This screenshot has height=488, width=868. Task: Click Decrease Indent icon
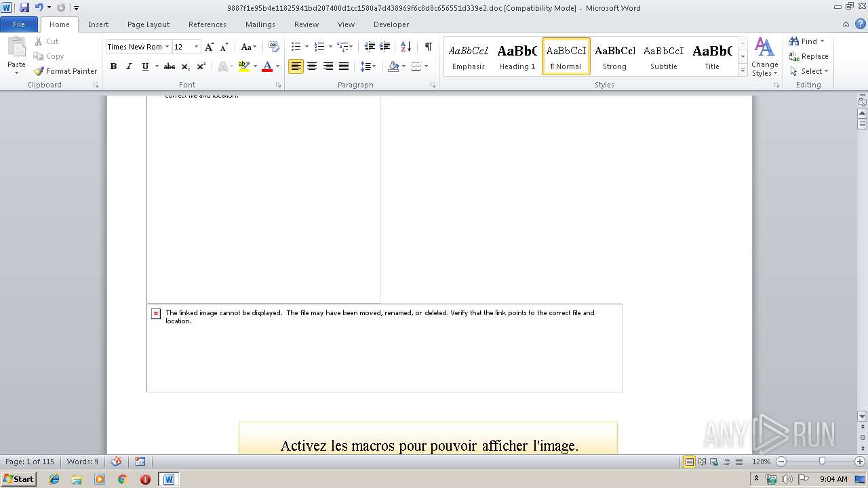click(370, 47)
